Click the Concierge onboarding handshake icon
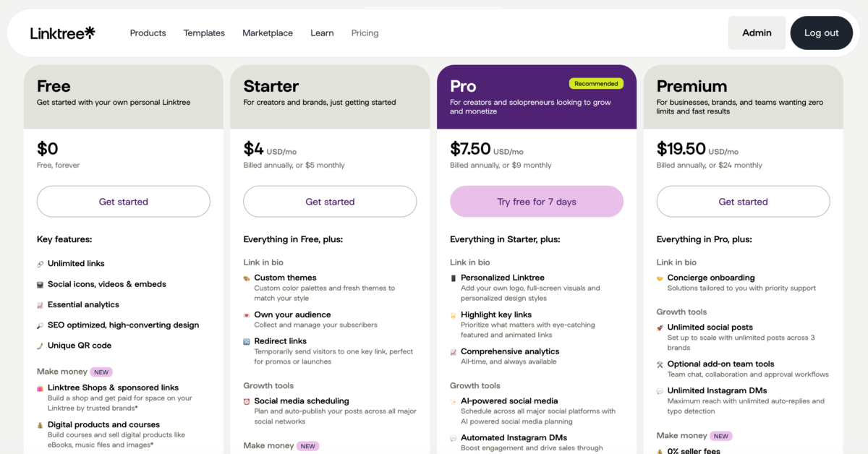868x454 pixels. [660, 278]
